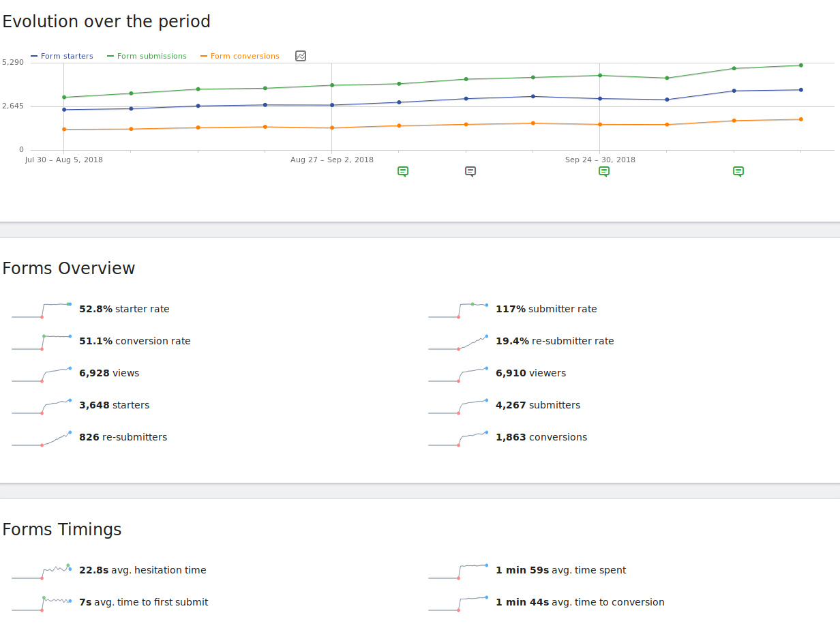Screen dimensions: 840x628
Task: Click the Aug 27 – Sep 2, 2018 axis label
Action: coord(332,160)
